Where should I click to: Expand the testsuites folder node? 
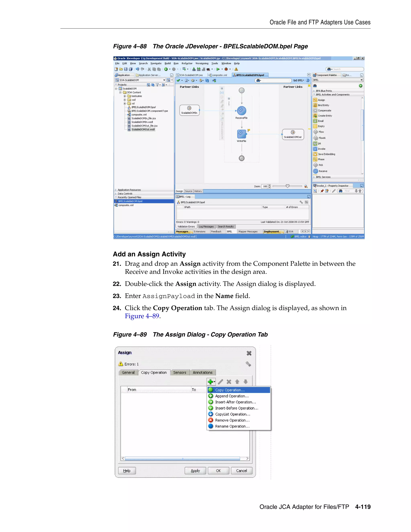[125, 96]
